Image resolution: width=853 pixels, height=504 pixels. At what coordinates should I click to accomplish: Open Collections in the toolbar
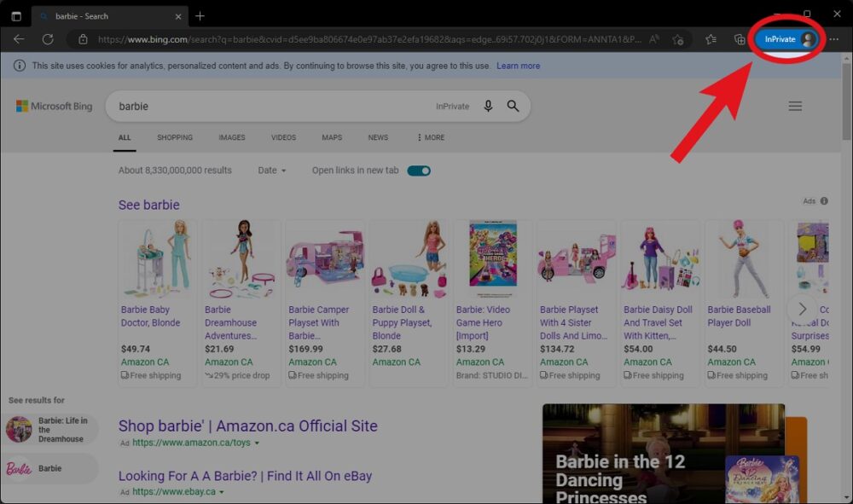(x=740, y=39)
